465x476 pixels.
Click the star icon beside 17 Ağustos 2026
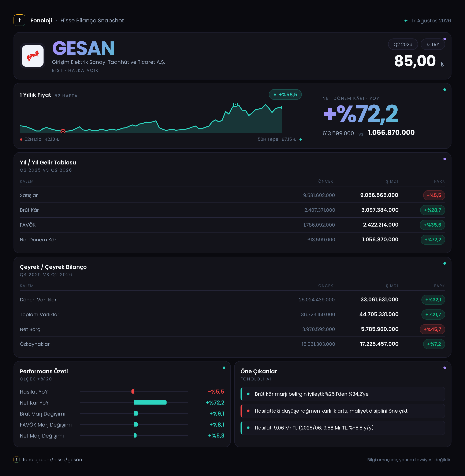click(406, 21)
